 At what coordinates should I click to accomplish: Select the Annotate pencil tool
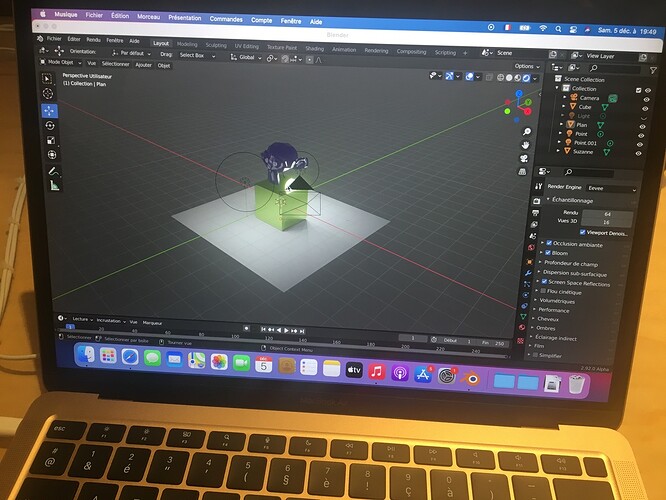pyautogui.click(x=54, y=171)
